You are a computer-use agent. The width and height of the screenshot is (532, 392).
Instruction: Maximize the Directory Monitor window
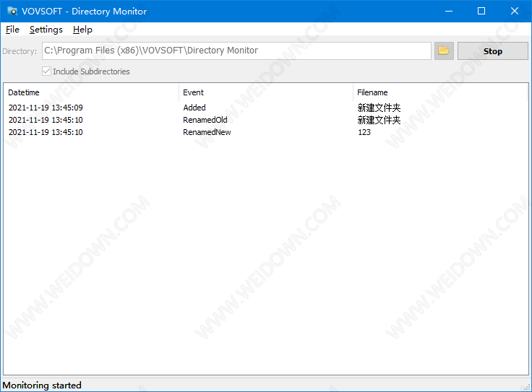point(481,11)
